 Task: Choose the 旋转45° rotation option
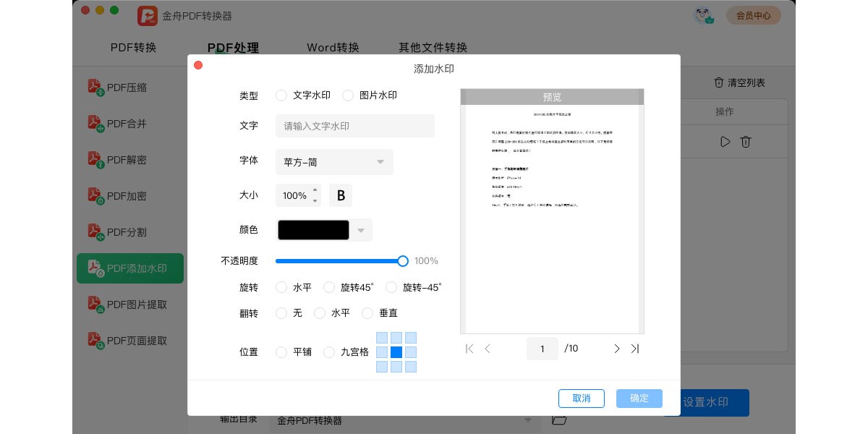coord(329,287)
